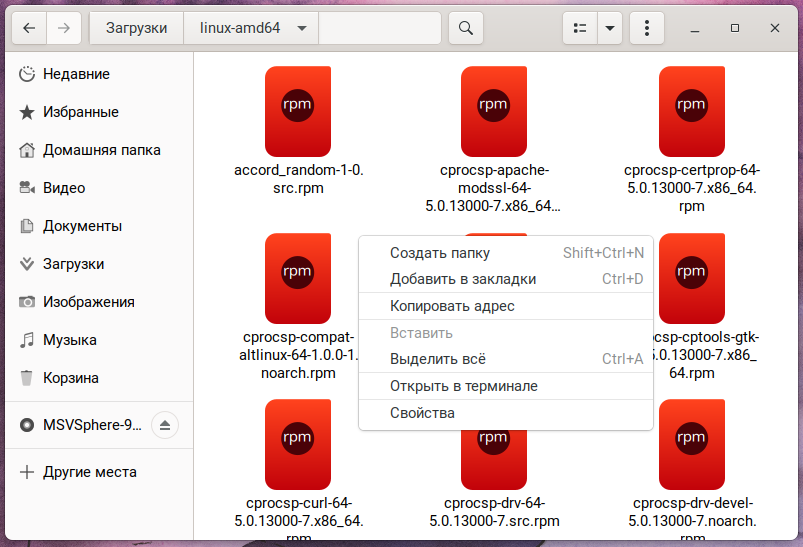Open Другие места in sidebar
803x547 pixels.
point(90,472)
